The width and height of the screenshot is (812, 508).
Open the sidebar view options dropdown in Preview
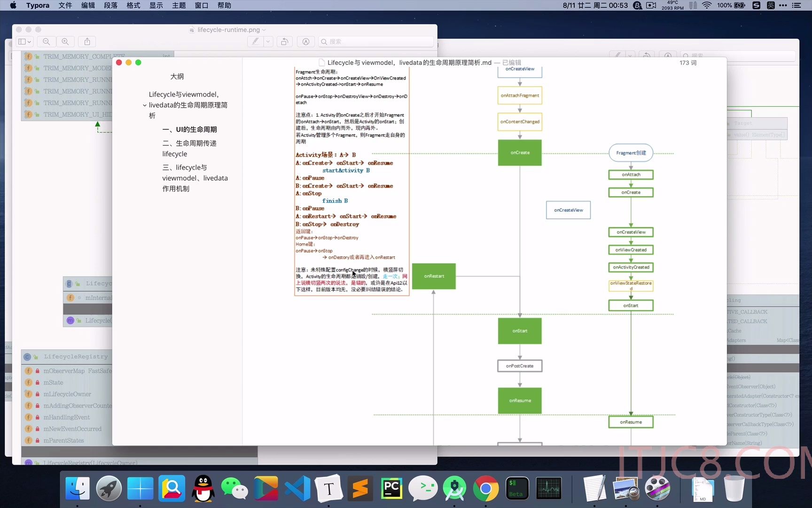tap(24, 41)
